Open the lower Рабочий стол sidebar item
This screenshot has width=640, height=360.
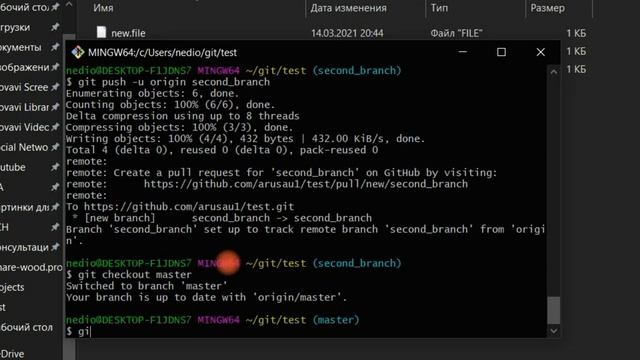coord(27,327)
